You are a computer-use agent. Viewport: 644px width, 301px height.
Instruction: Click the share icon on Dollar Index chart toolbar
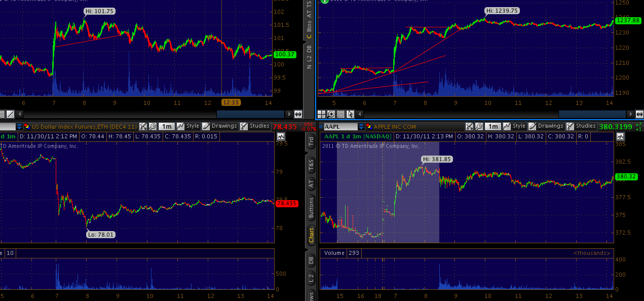(143, 126)
